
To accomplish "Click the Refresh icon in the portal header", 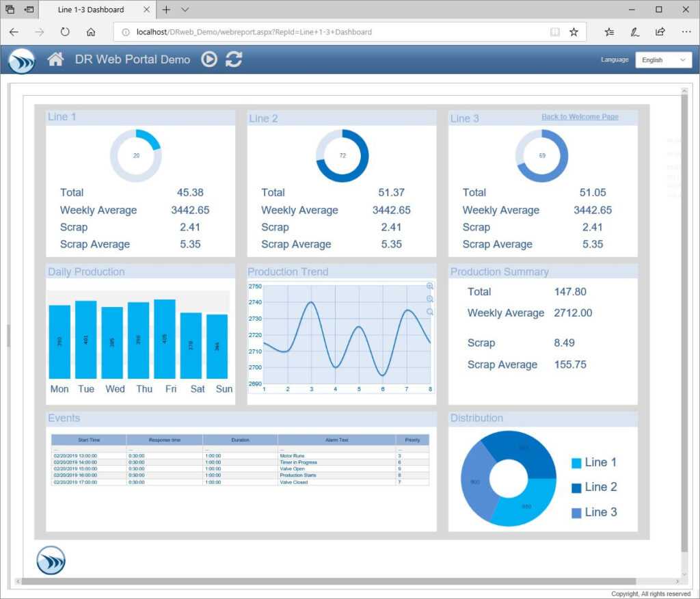I will click(x=234, y=59).
